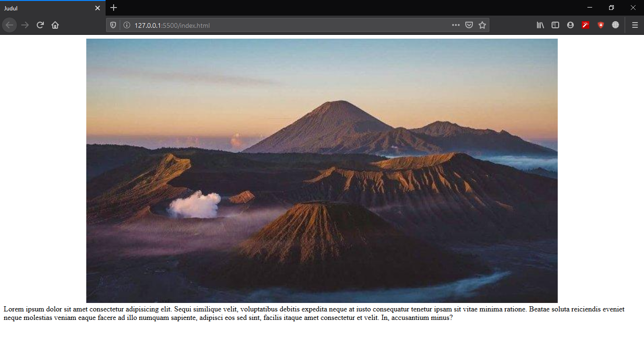Viewport: 644px width, 343px height.
Task: Close the Judul tab
Action: tap(98, 8)
